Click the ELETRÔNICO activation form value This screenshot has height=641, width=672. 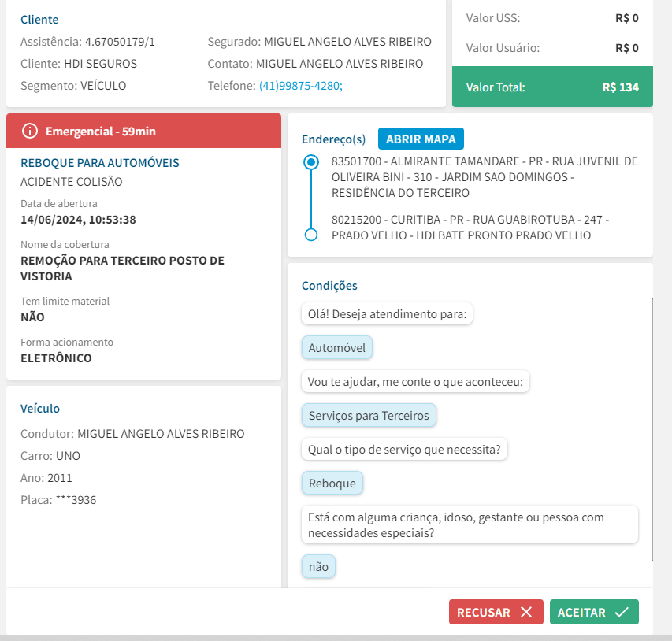tap(56, 358)
